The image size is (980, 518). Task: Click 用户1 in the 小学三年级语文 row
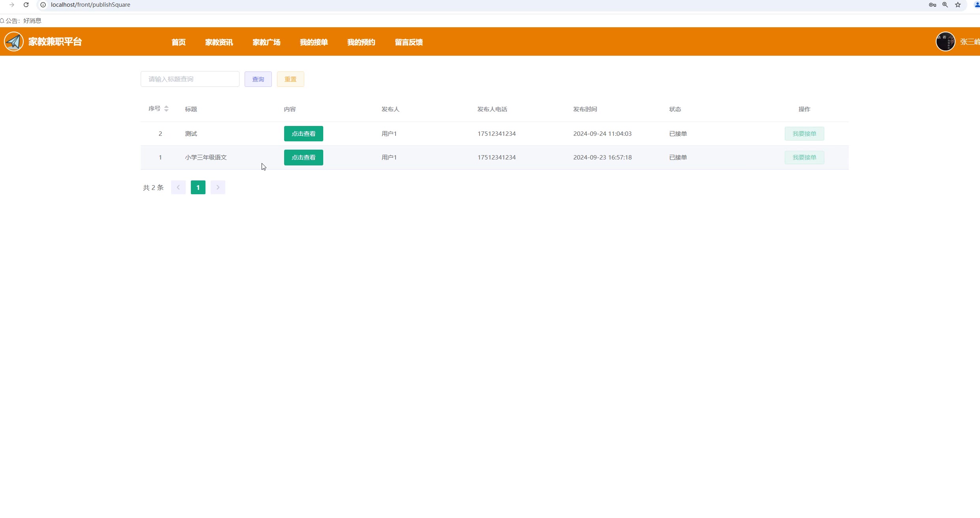pyautogui.click(x=389, y=157)
